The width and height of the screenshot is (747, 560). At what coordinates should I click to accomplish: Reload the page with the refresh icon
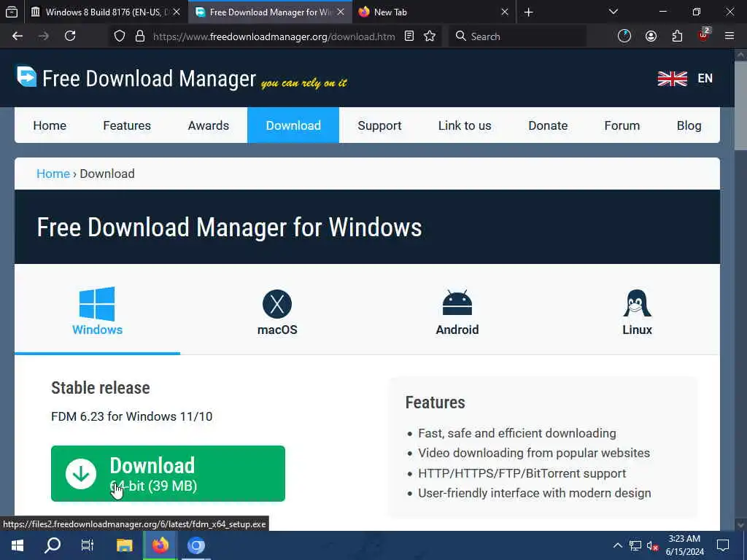click(70, 36)
